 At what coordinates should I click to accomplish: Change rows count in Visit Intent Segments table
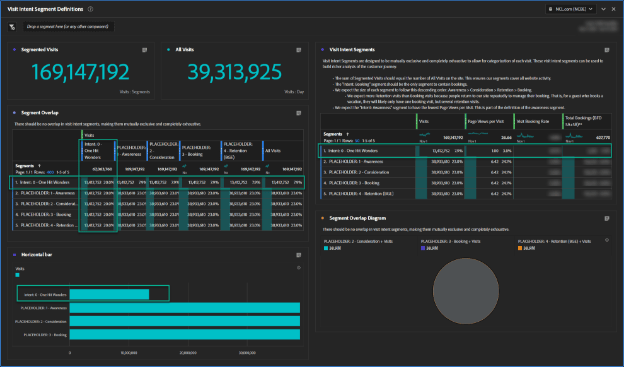tap(357, 141)
